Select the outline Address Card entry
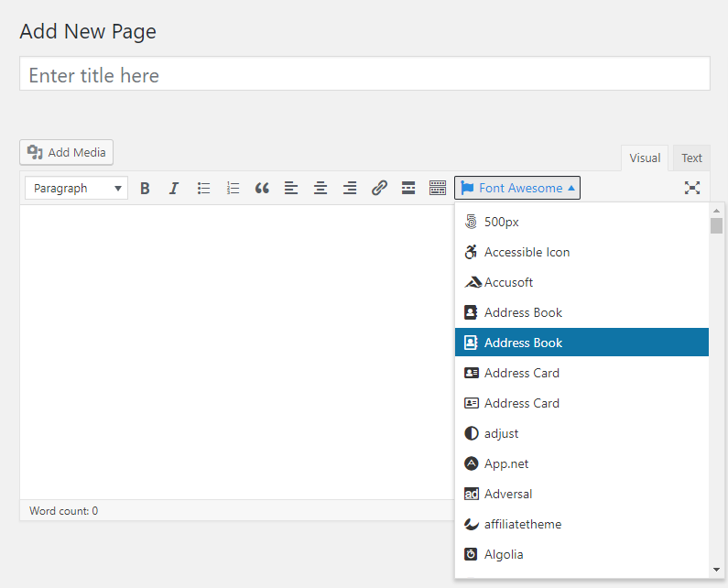728x588 pixels. (x=581, y=403)
